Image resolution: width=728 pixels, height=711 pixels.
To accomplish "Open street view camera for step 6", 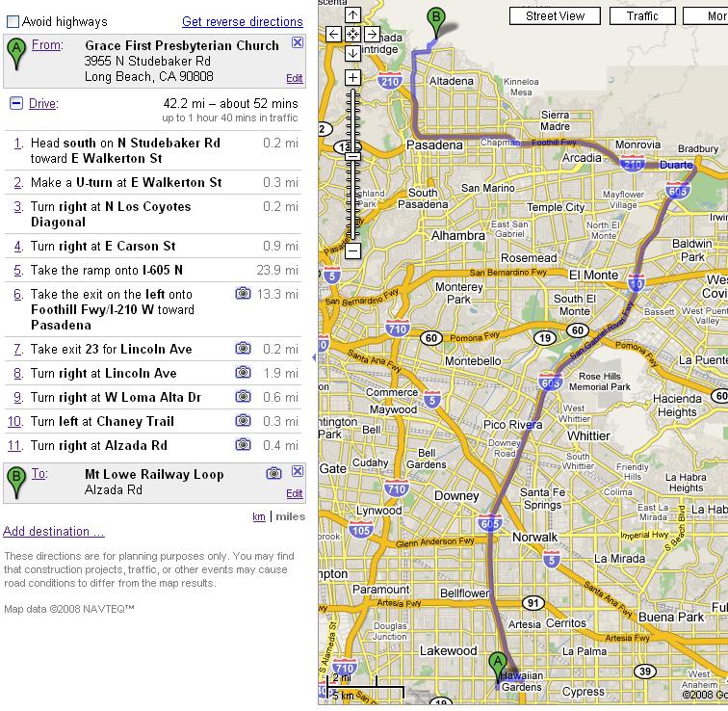I will [243, 294].
